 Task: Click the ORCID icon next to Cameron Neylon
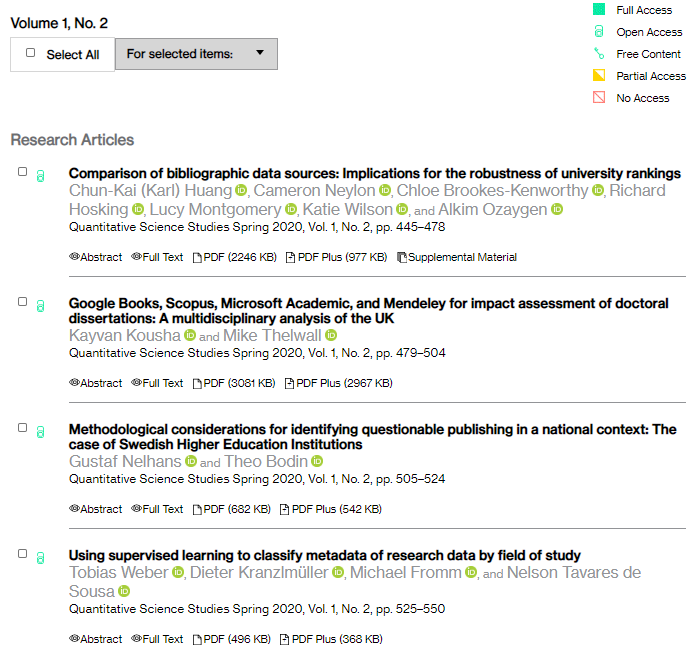385,190
